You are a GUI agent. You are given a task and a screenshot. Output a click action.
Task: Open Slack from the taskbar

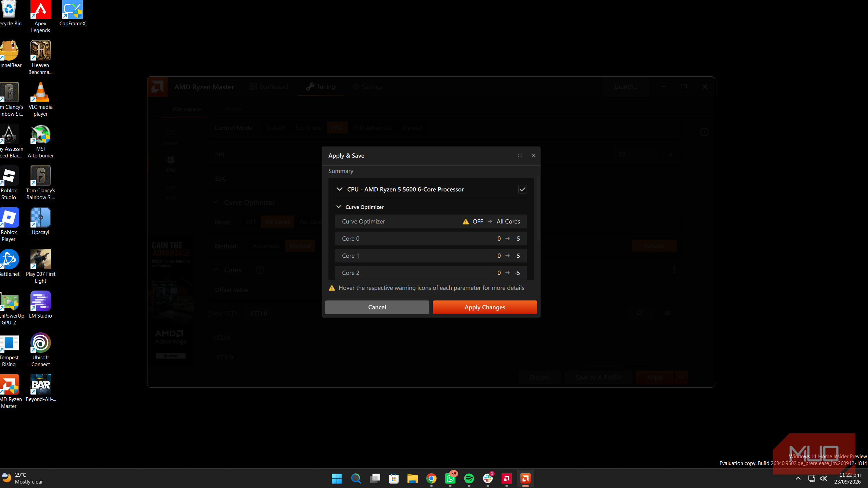pos(488,478)
